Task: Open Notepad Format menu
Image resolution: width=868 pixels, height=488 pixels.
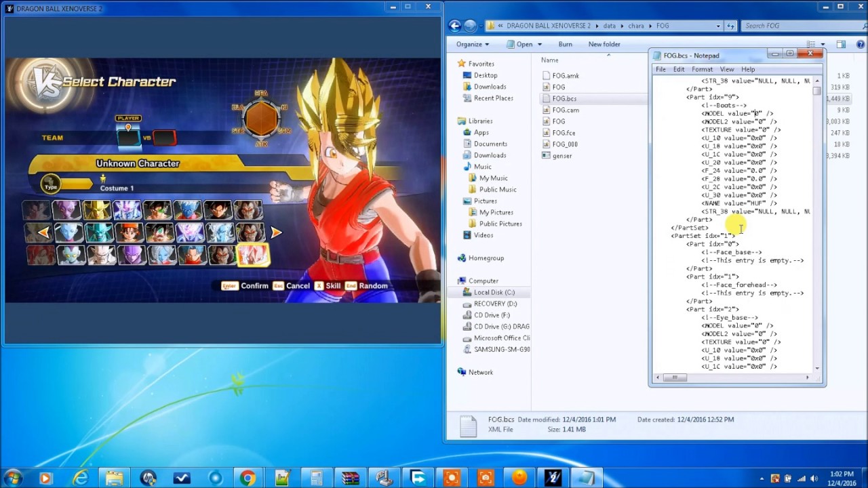Action: tap(702, 69)
